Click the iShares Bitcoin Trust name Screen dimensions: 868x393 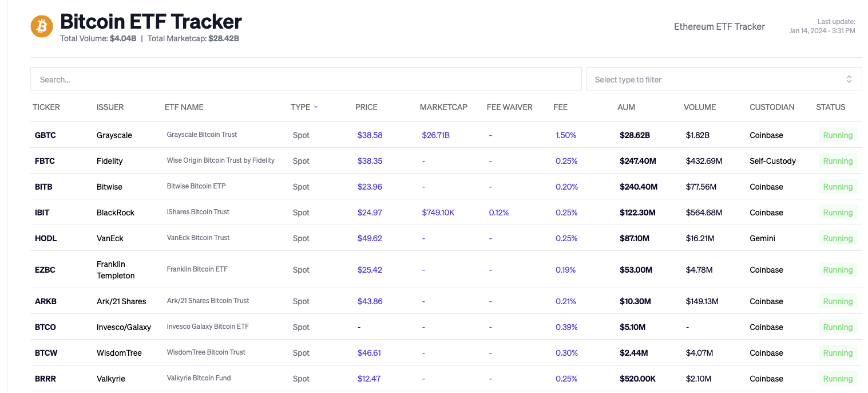tap(198, 212)
